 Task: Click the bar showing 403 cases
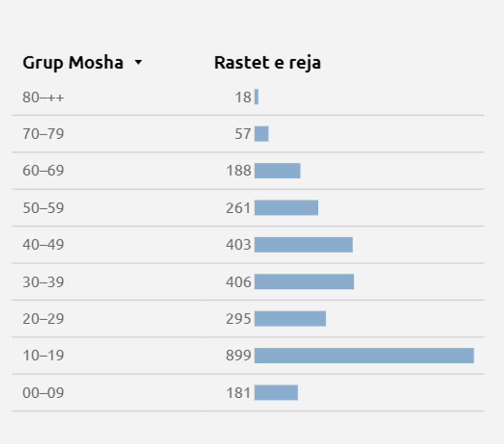coord(303,245)
